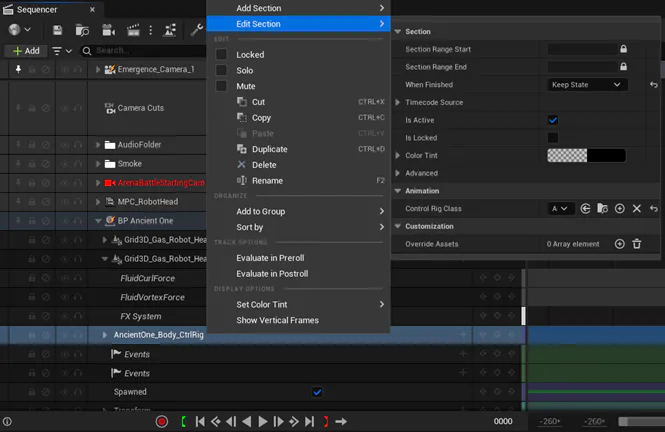Expand the Advanced properties

pyautogui.click(x=397, y=173)
